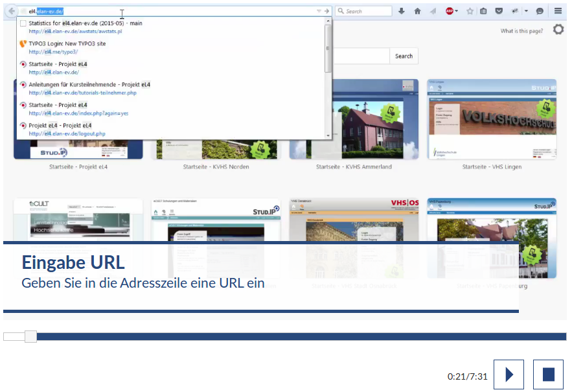
Task: Click the 'What is this page?' link
Action: pyautogui.click(x=523, y=31)
